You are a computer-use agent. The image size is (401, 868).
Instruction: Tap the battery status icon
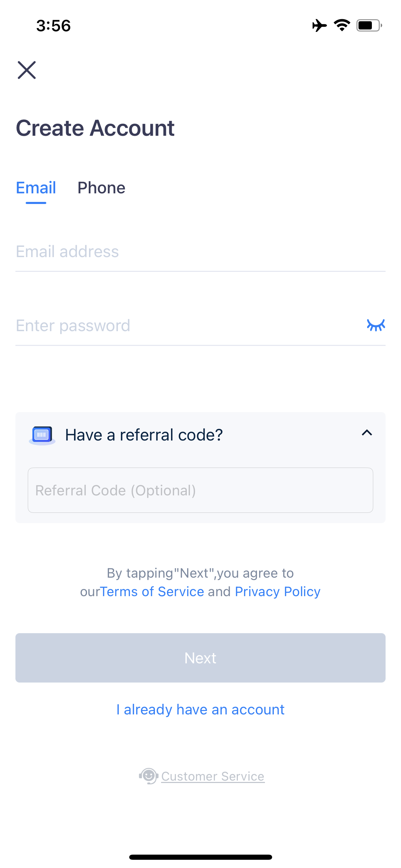[369, 26]
